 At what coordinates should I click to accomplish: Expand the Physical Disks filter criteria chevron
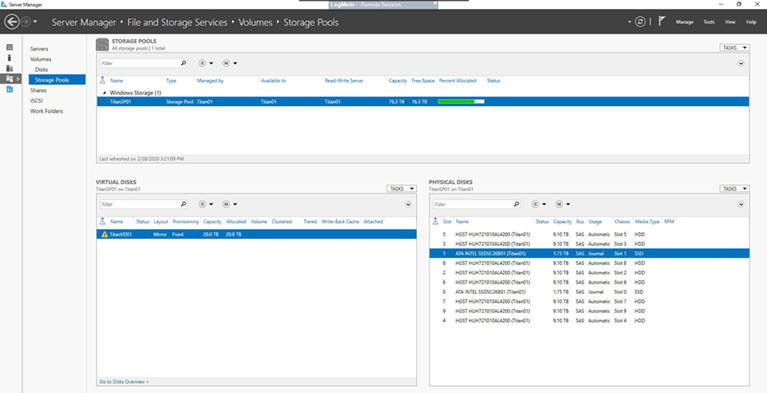tap(741, 204)
